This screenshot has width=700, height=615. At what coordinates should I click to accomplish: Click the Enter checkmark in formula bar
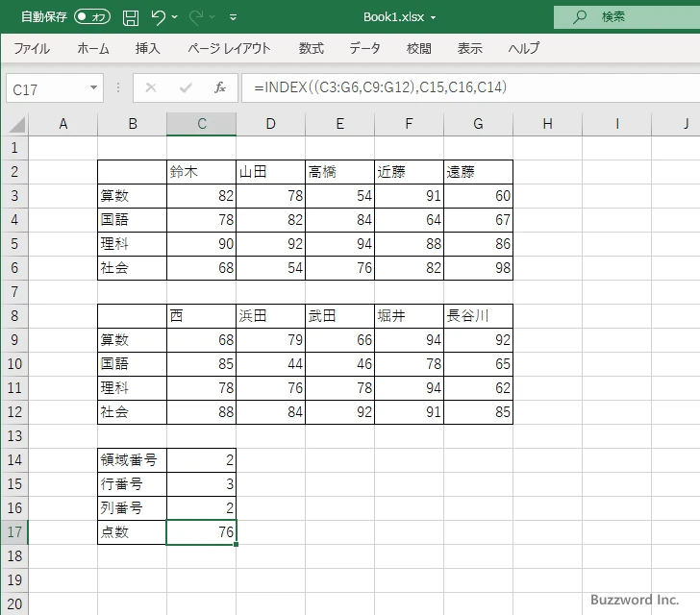tap(186, 88)
